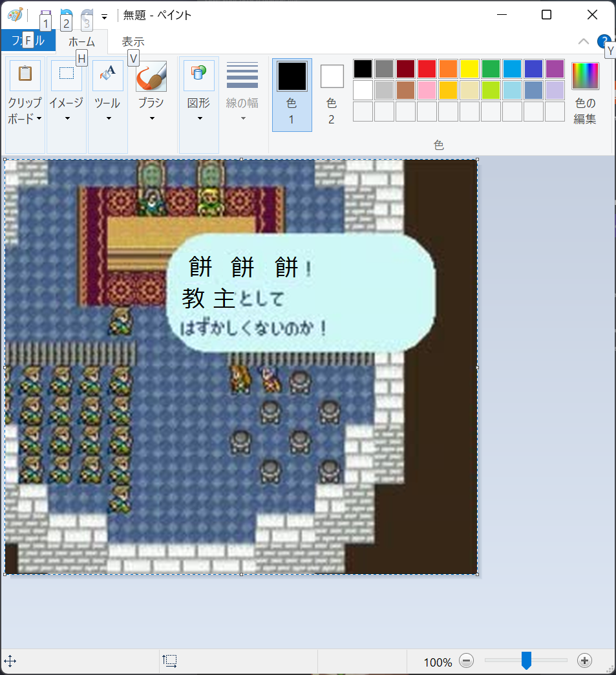Expand the 線の幅 line width dropdown
Screen dimensions: 616x675
[243, 118]
